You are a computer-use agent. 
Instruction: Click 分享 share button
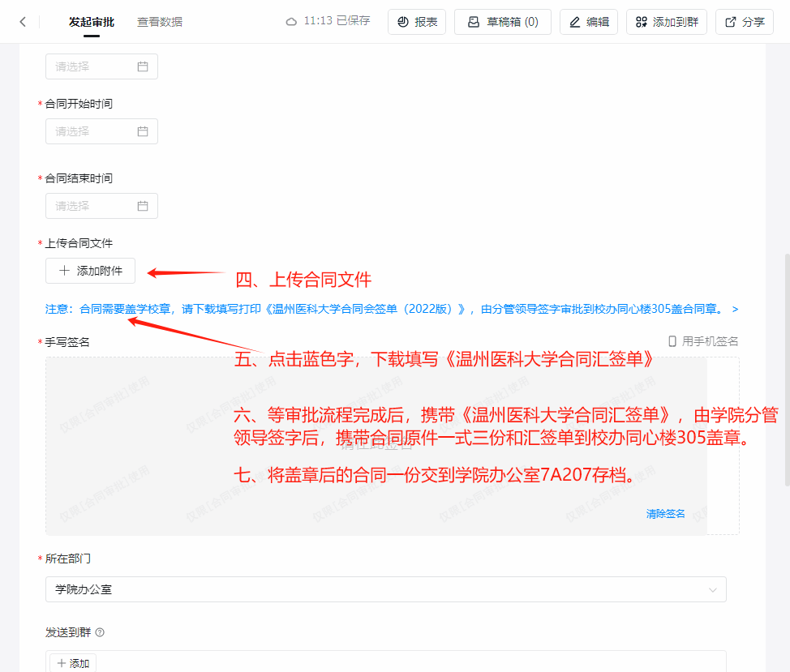(745, 22)
